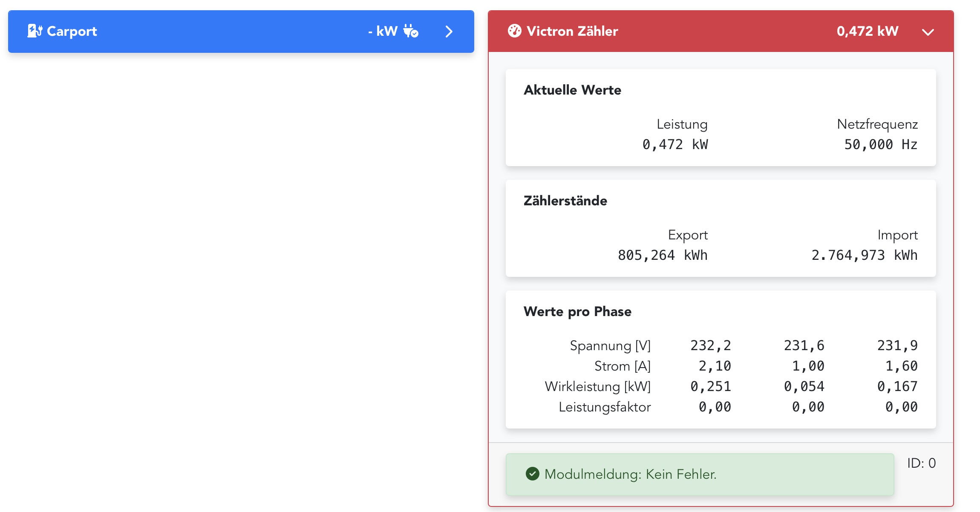
Task: Collapse the Victron Zähler panel with the down chevron
Action: pos(928,32)
